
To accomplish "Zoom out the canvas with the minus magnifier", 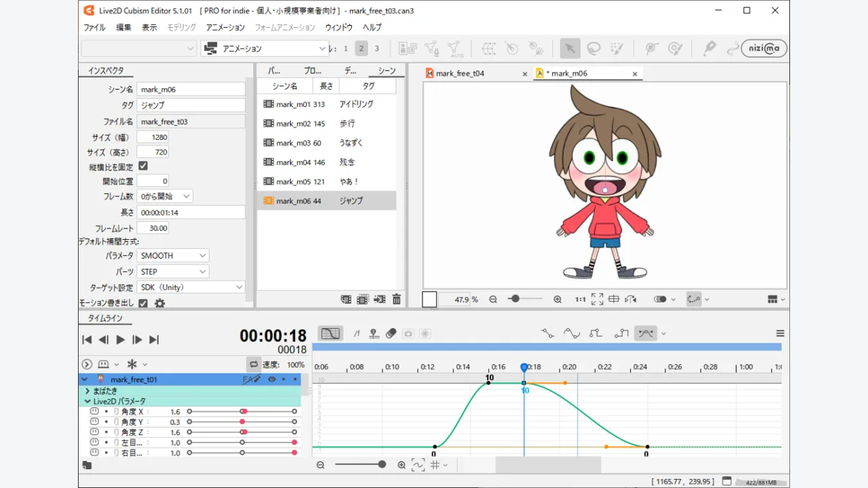I will [493, 299].
